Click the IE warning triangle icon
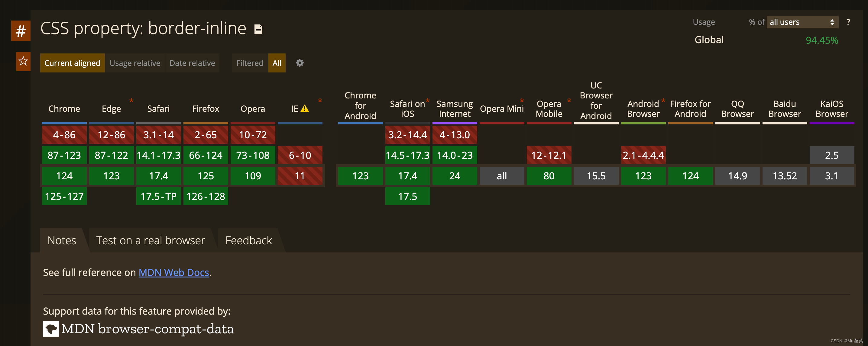The width and height of the screenshot is (868, 346). pos(305,108)
